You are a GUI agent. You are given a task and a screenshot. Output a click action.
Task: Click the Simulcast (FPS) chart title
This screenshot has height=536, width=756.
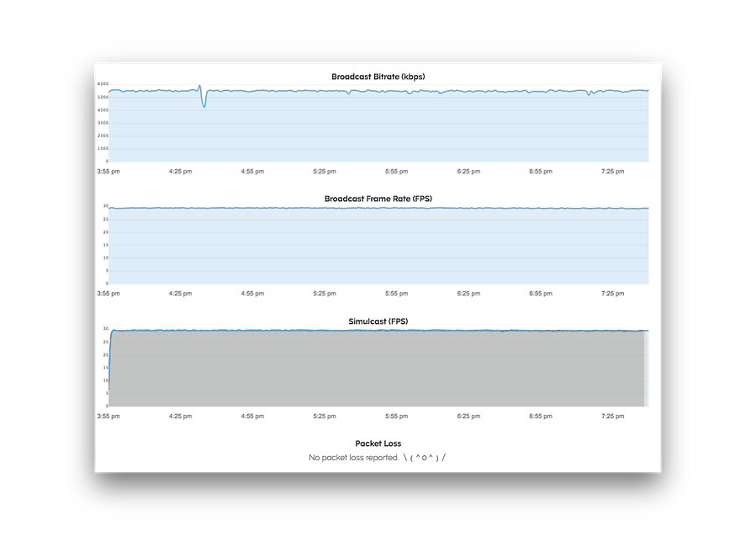tap(378, 321)
